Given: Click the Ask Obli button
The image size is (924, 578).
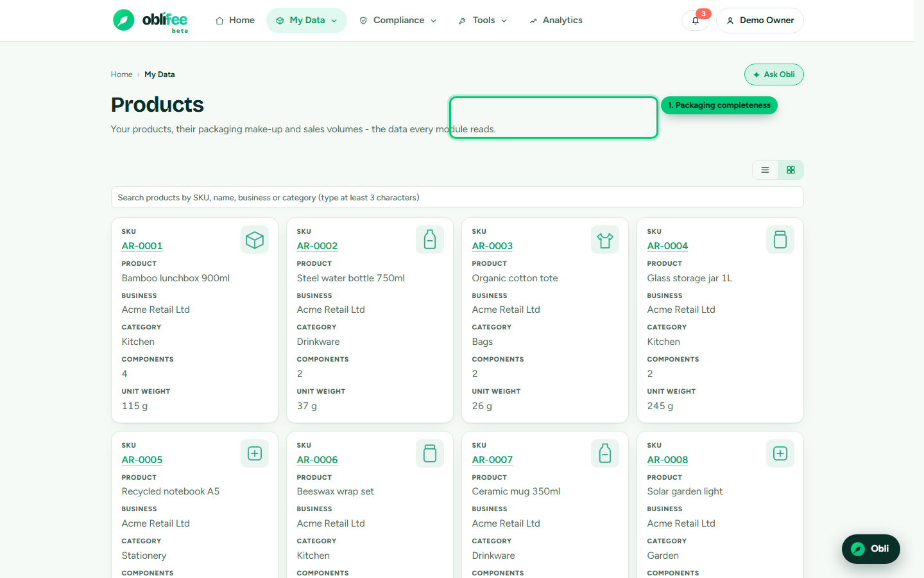Looking at the screenshot, I should click(774, 74).
